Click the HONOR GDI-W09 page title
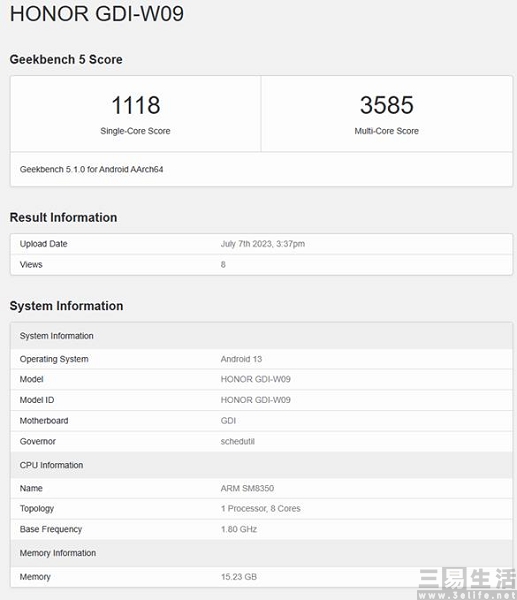This screenshot has width=517, height=600. tap(97, 13)
